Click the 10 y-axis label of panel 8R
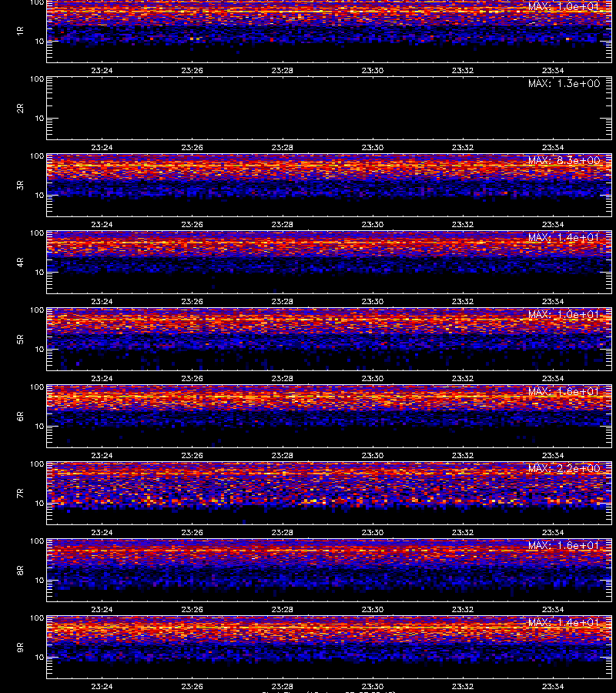 pyautogui.click(x=39, y=581)
